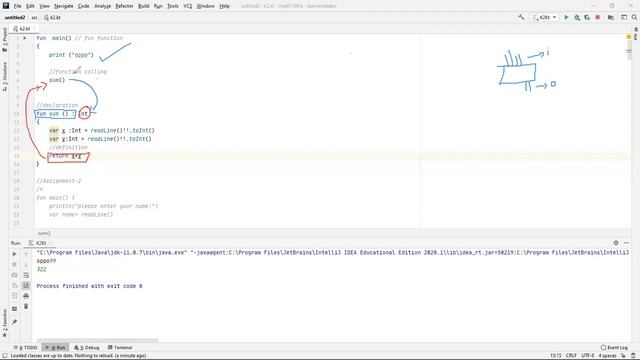
Task: Open the Project Structure icon in toolbar
Action: point(611,17)
